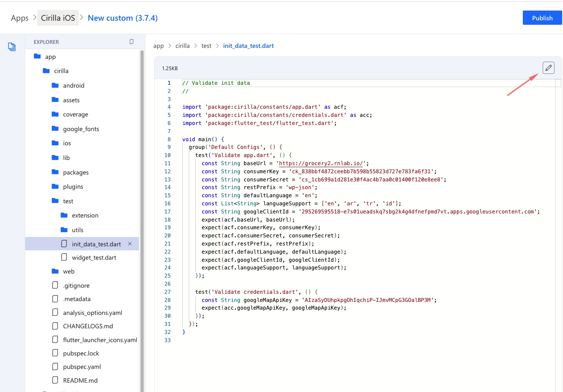This screenshot has width=563, height=392.
Task: Open CHANGELOGS.md file
Action: coord(88,326)
